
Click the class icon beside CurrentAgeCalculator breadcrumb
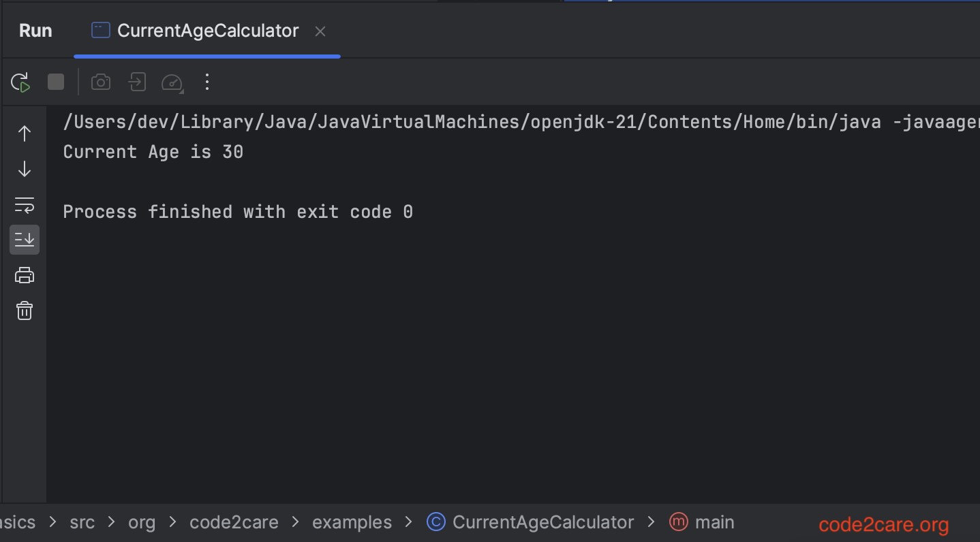click(x=435, y=522)
